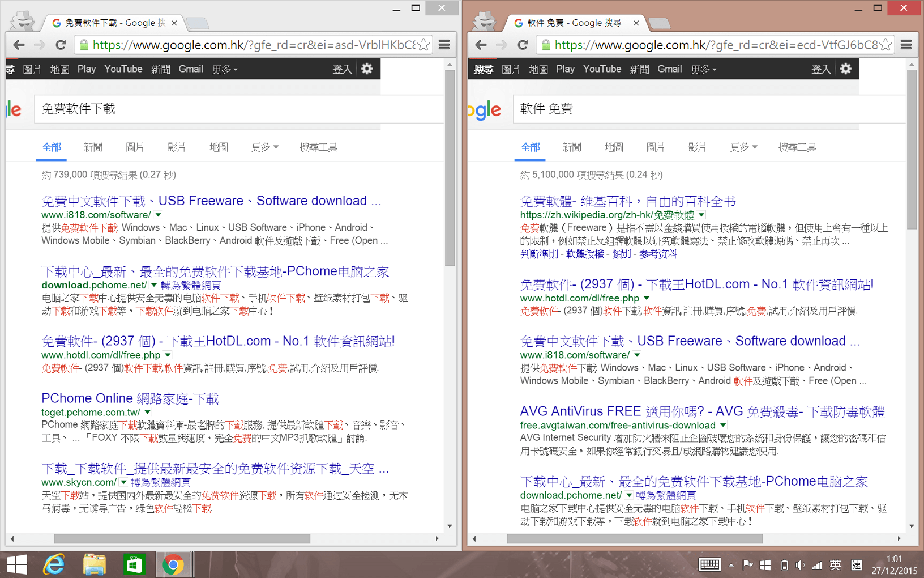Open volume control in system tray
Image resolution: width=924 pixels, height=578 pixels.
pyautogui.click(x=799, y=565)
